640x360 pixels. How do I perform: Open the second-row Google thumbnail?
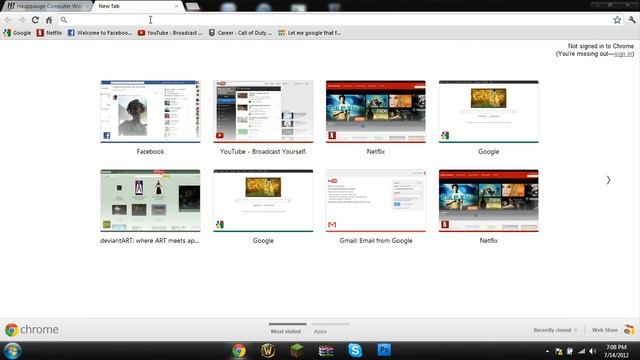[x=263, y=201]
